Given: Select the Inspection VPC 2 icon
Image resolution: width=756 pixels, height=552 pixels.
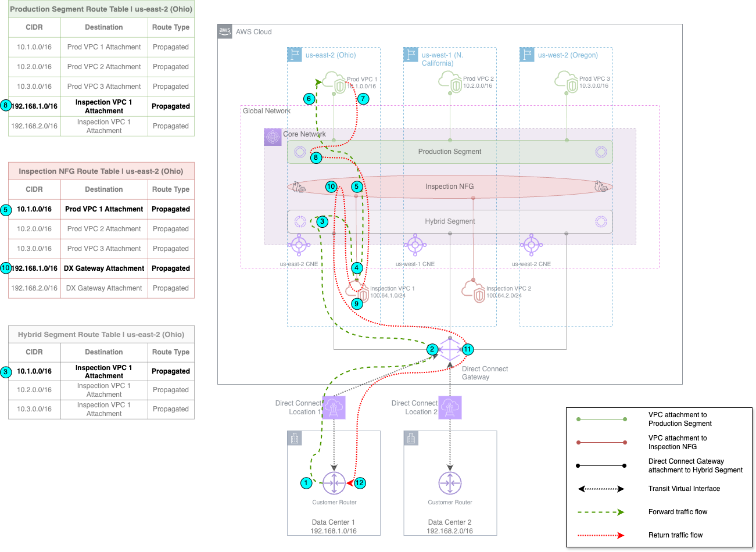Looking at the screenshot, I should point(474,291).
